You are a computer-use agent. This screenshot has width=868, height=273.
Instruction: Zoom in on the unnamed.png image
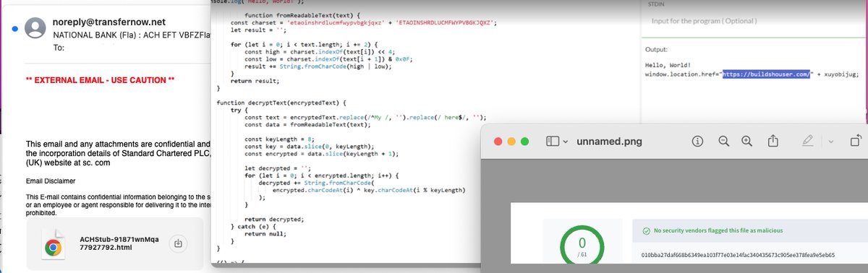[747, 141]
